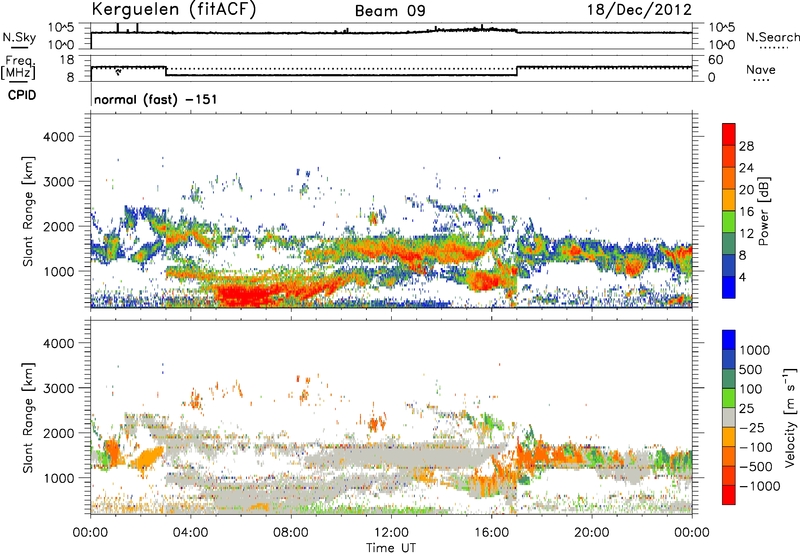Image resolution: width=800 pixels, height=554 pixels.
Task: Click the 'N.Search' legend label
Action: tap(772, 37)
